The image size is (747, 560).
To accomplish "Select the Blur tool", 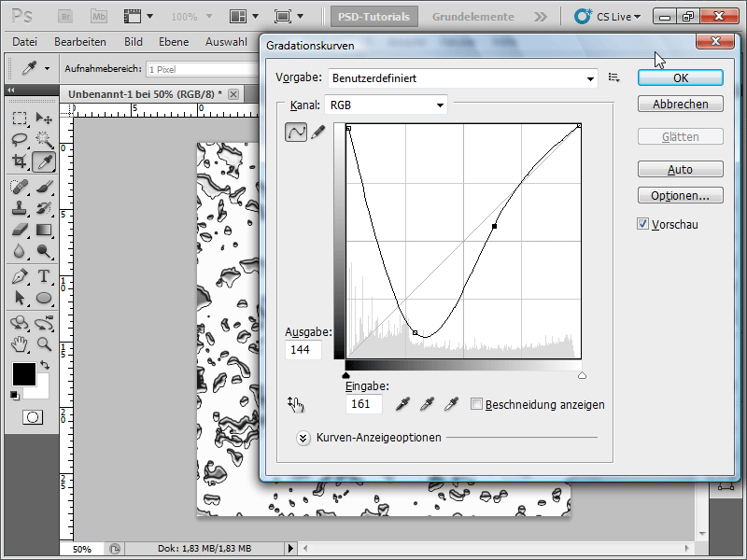I will click(20, 251).
